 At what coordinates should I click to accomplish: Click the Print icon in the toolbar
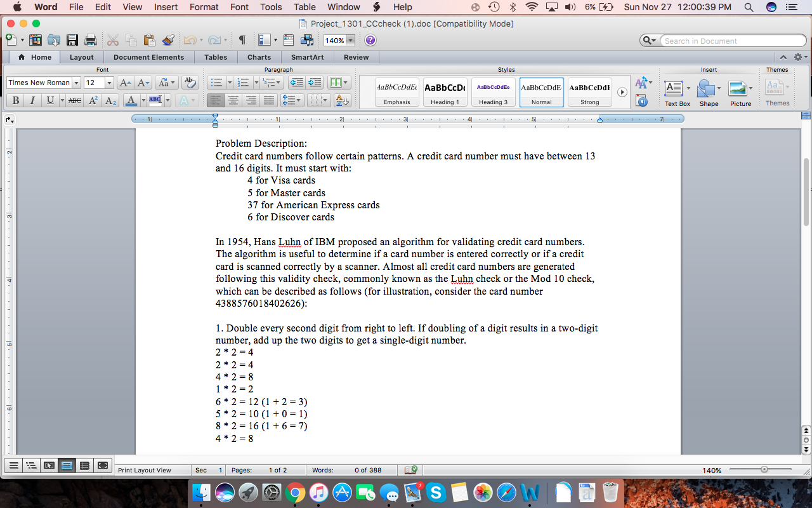click(89, 39)
